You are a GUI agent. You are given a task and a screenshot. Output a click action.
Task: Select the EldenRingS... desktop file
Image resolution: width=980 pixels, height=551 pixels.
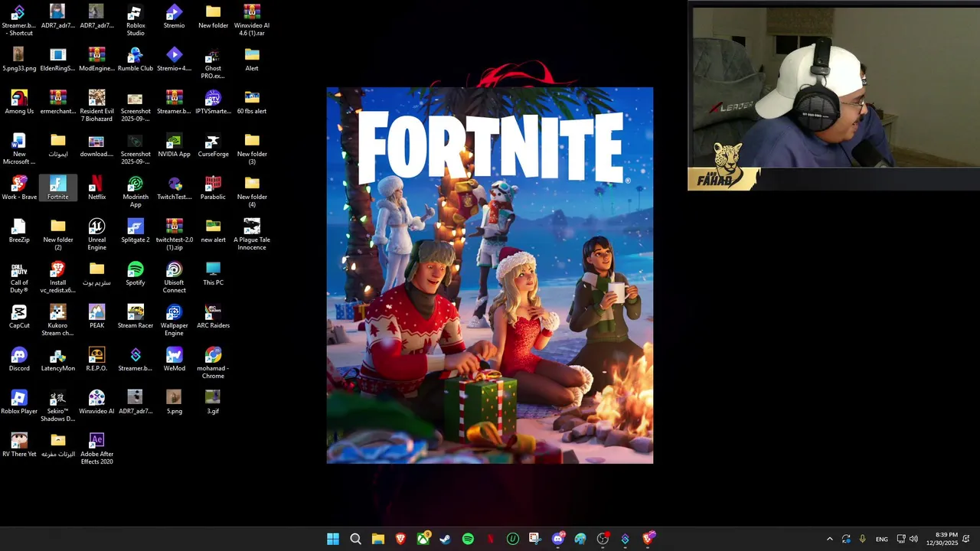click(x=57, y=59)
